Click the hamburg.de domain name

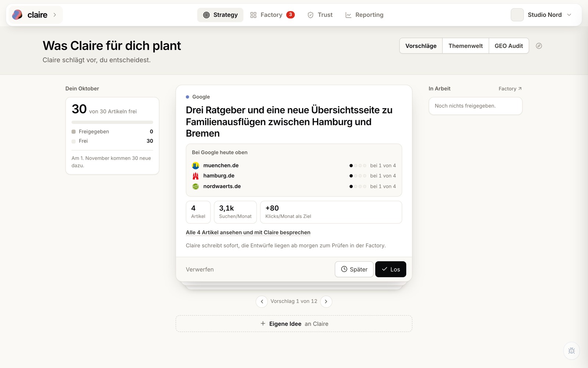(x=219, y=176)
